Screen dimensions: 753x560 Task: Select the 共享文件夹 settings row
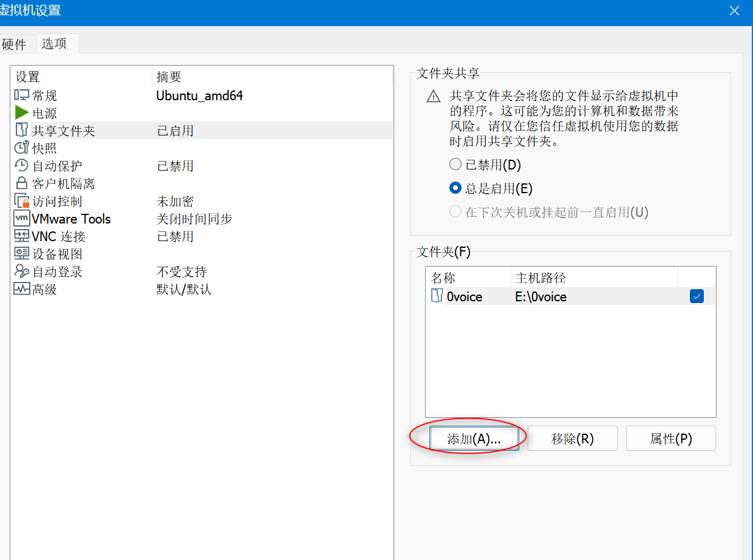point(202,131)
